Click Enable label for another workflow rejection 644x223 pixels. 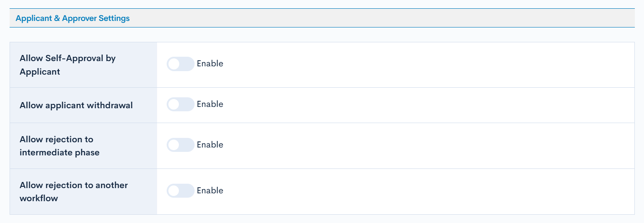[210, 191]
